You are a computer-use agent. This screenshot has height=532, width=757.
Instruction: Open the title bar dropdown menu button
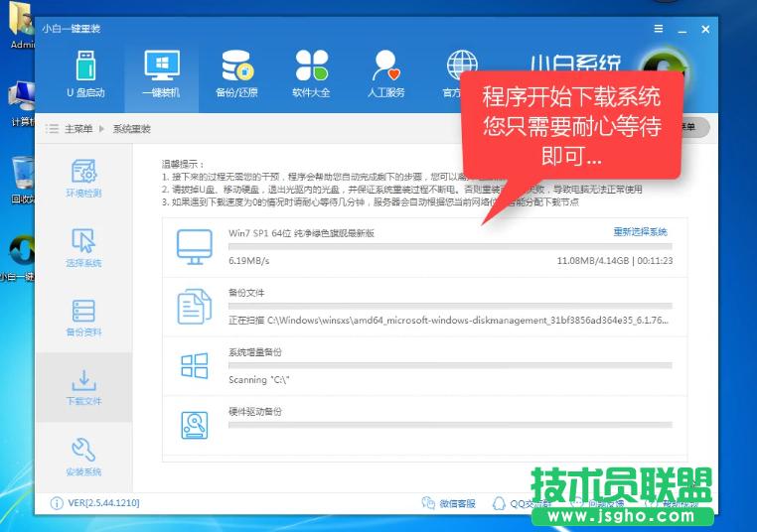coord(659,31)
